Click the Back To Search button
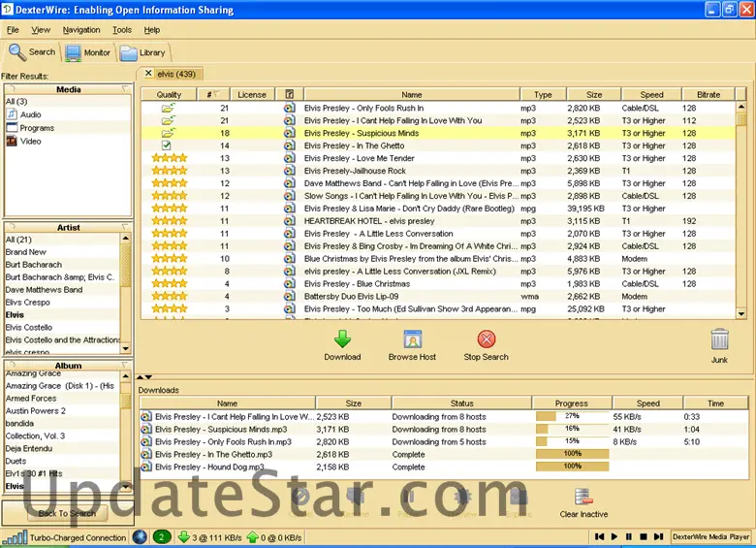Image resolution: width=756 pixels, height=548 pixels. (x=67, y=513)
